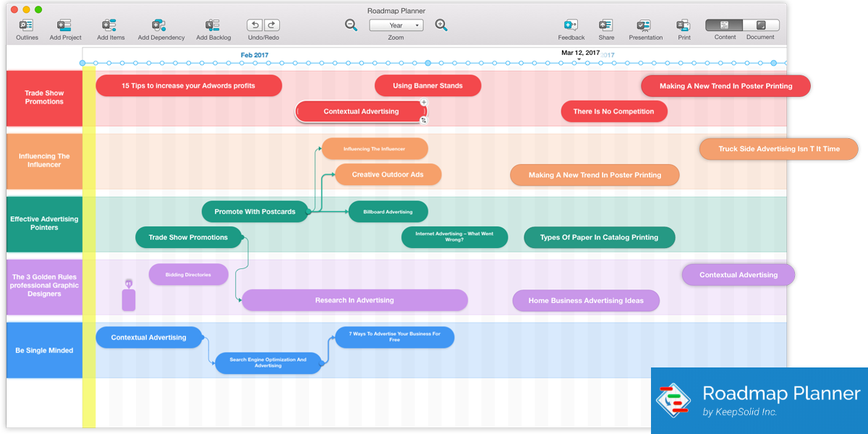
Task: Open the Redo button
Action: click(x=271, y=24)
